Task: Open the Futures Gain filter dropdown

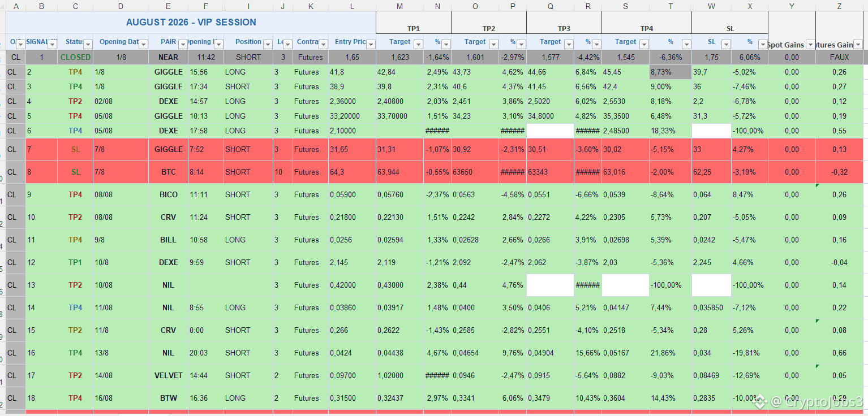Action: coord(858,44)
